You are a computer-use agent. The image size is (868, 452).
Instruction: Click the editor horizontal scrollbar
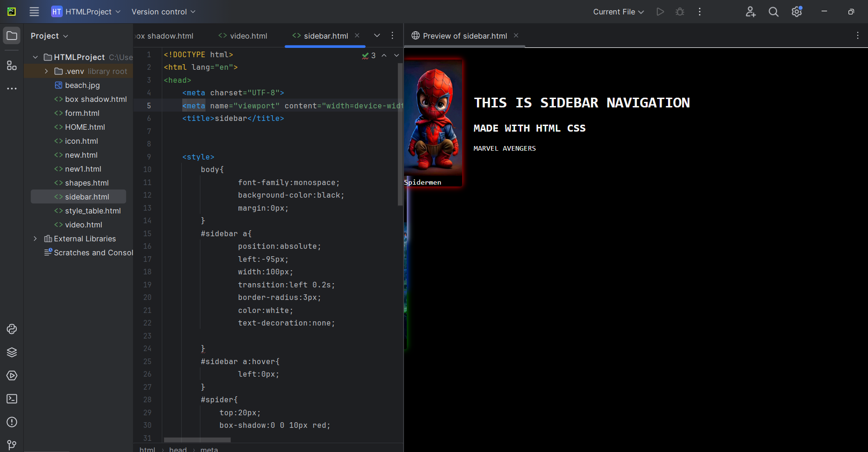click(197, 439)
